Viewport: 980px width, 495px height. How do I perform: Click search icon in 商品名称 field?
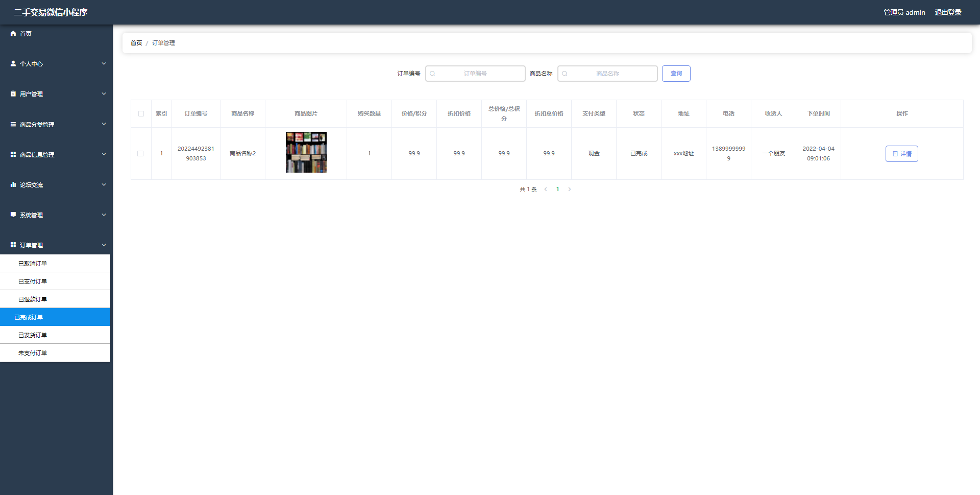pos(565,74)
